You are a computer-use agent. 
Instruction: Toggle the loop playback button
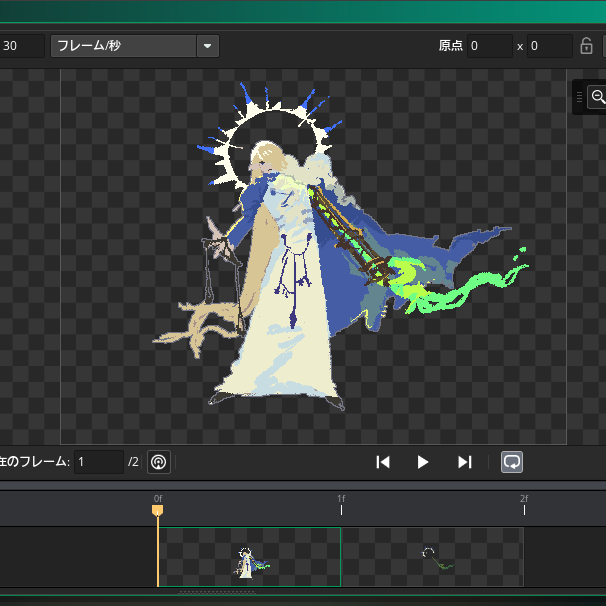pyautogui.click(x=511, y=462)
